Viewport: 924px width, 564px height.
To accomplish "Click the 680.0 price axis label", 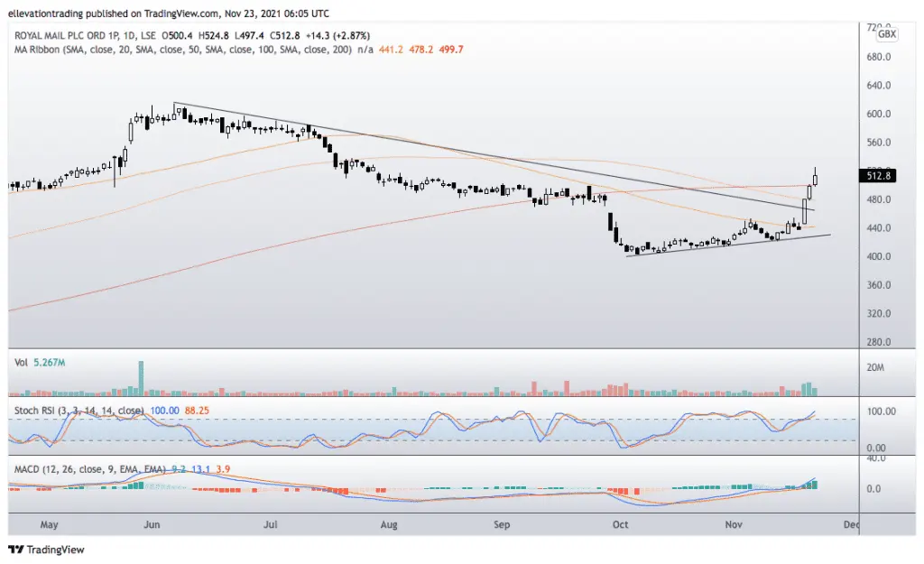I will (x=879, y=57).
